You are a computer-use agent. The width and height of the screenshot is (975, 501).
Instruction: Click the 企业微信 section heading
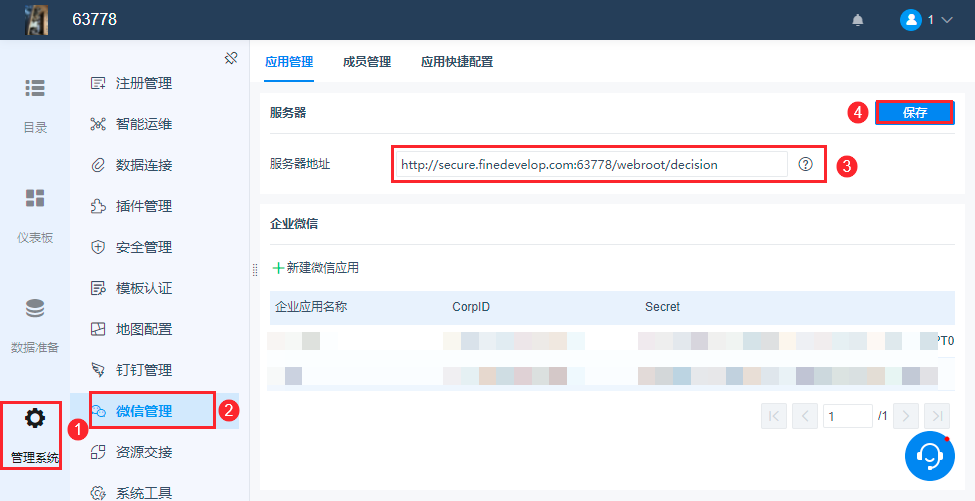tap(294, 224)
